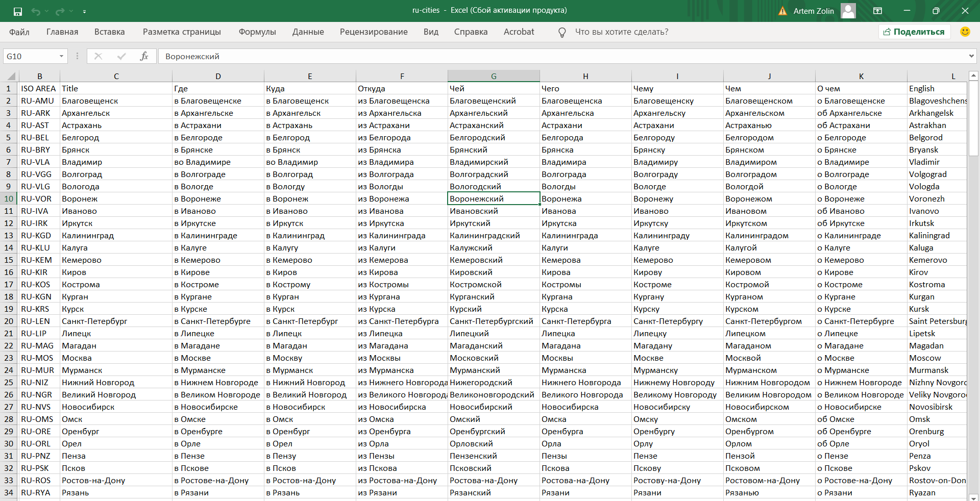The image size is (980, 501).
Task: Select cell 'Благовещенску'
Action: pyautogui.click(x=677, y=101)
